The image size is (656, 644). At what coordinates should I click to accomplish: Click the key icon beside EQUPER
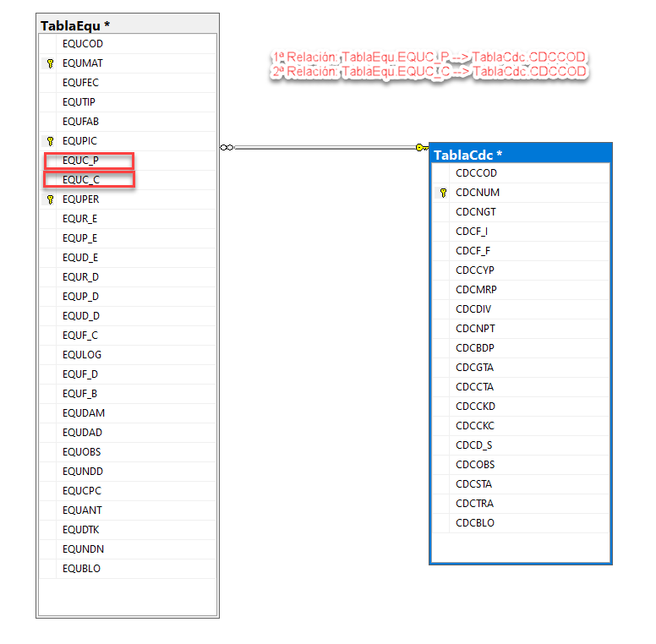point(50,199)
